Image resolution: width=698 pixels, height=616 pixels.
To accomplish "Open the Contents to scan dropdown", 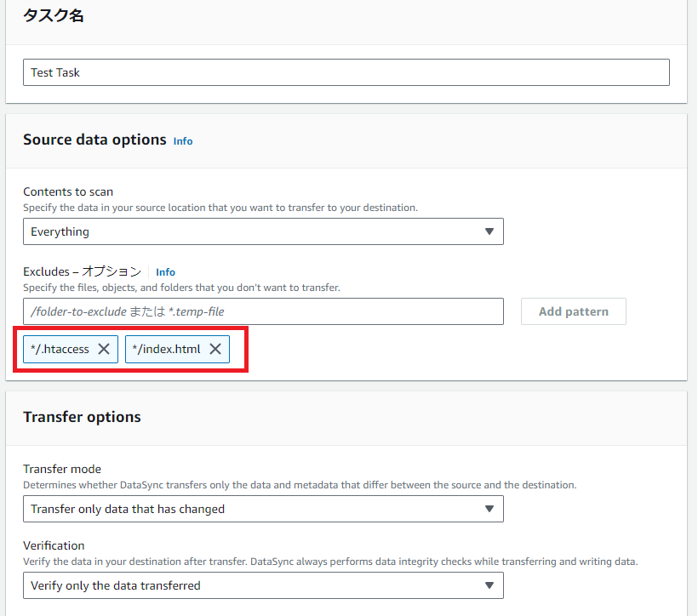I will [263, 231].
